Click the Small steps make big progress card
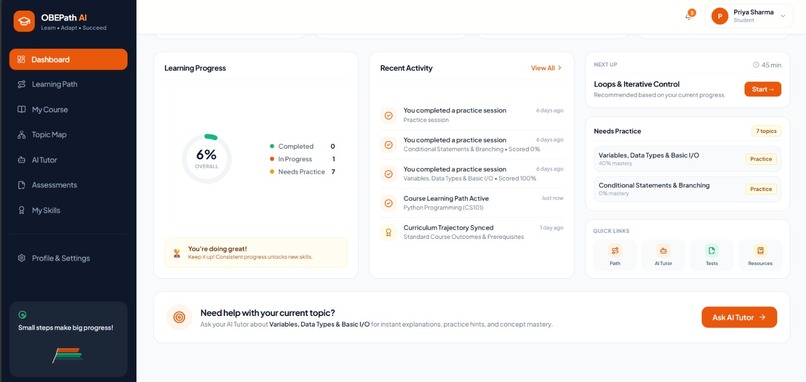Image resolution: width=806 pixels, height=382 pixels. (68, 339)
